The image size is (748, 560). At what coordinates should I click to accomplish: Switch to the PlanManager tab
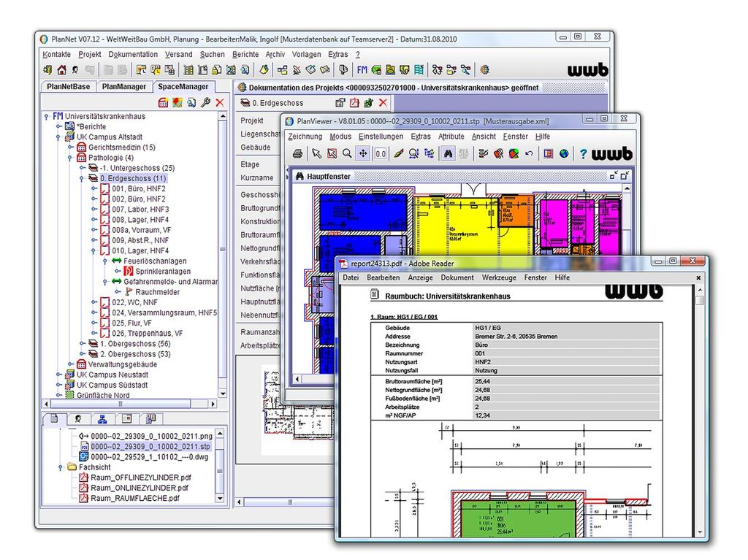[124, 87]
